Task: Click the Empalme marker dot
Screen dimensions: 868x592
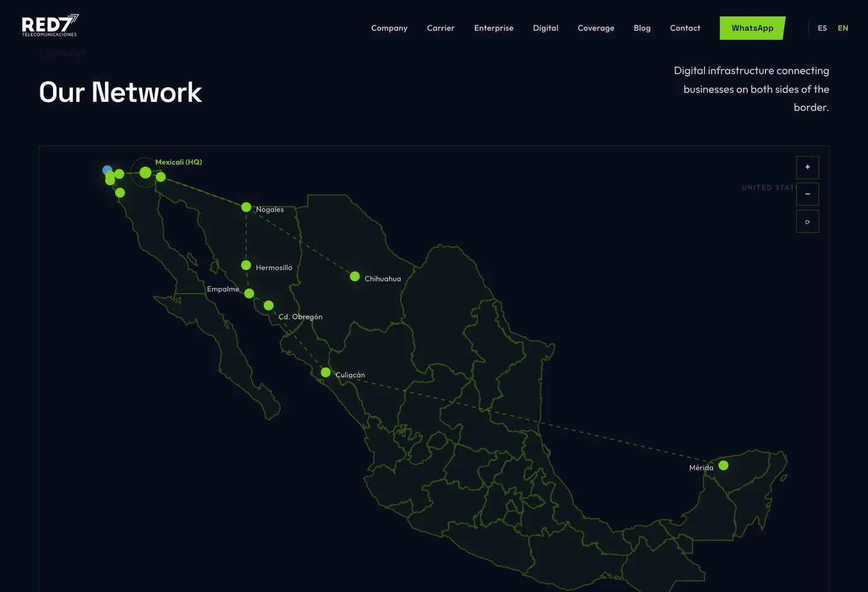Action: pyautogui.click(x=249, y=294)
